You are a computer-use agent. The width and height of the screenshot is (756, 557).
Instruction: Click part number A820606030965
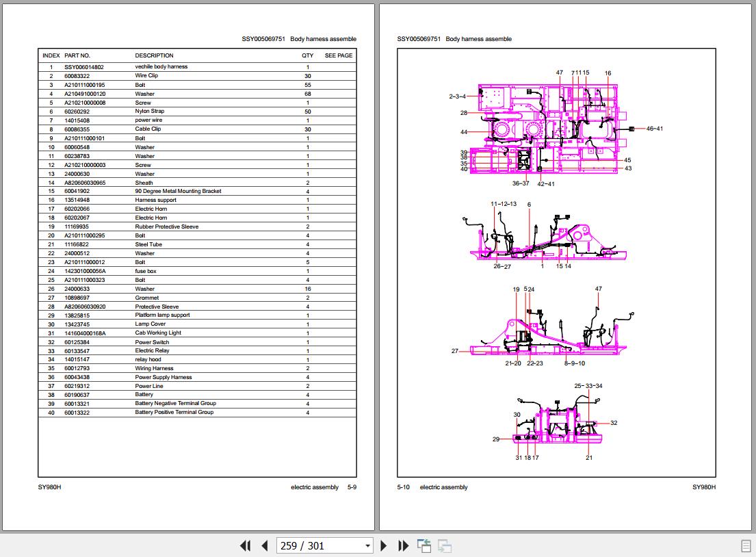85,183
